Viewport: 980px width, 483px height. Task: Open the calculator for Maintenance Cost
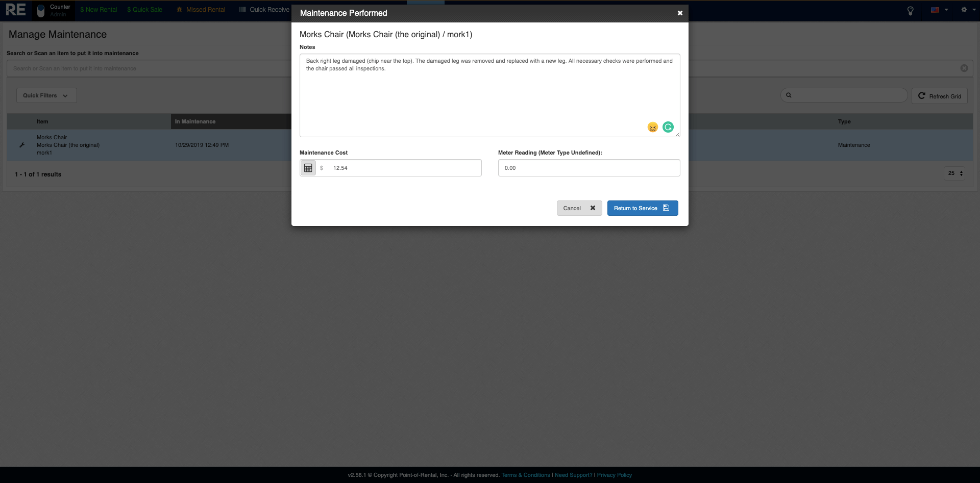pos(308,168)
